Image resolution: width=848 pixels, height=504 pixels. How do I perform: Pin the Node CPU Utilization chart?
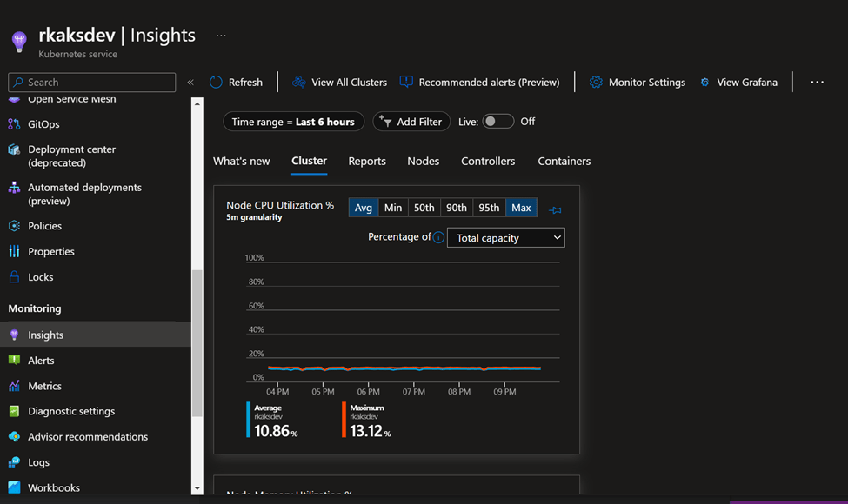pyautogui.click(x=555, y=209)
